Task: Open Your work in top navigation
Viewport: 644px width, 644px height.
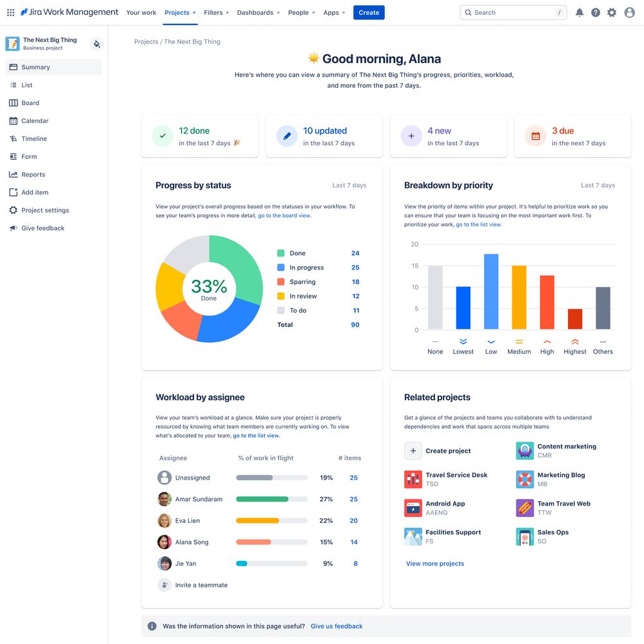Action: [x=141, y=13]
